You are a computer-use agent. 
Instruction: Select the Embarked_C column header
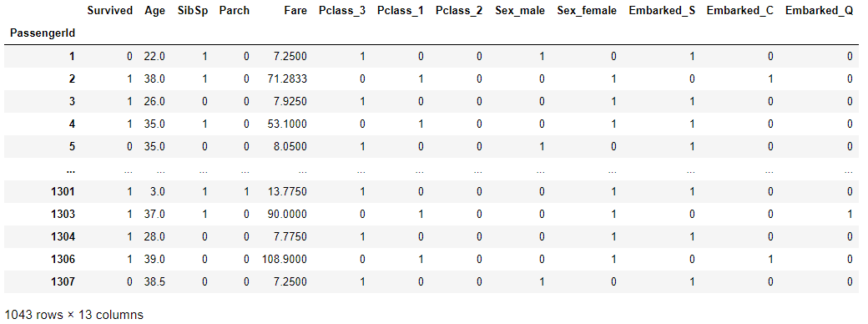(x=740, y=11)
